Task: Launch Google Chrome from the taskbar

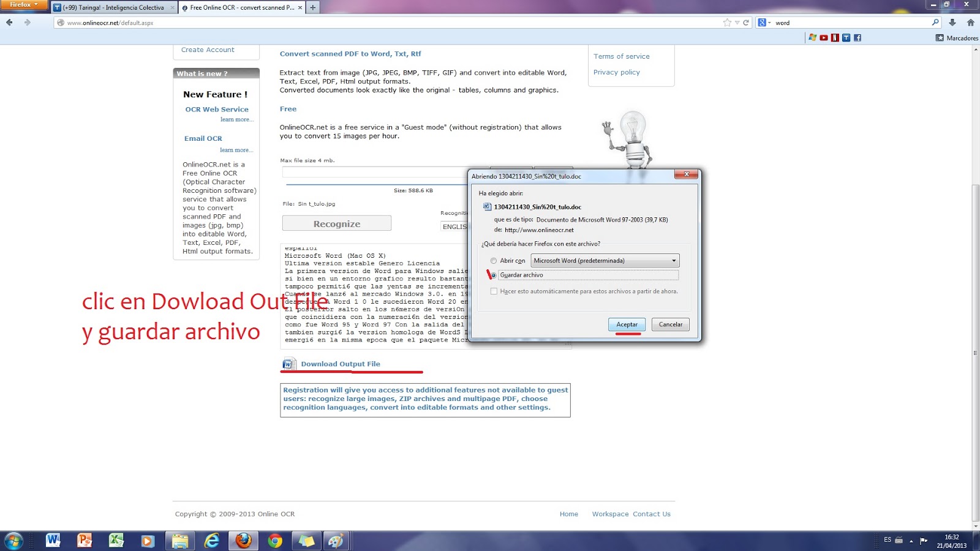Action: (275, 541)
